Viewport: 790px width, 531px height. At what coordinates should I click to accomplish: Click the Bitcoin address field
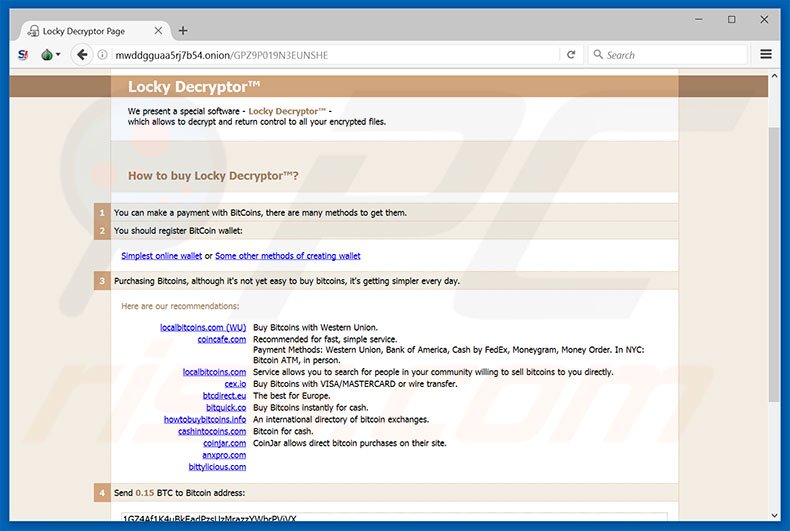[x=394, y=517]
